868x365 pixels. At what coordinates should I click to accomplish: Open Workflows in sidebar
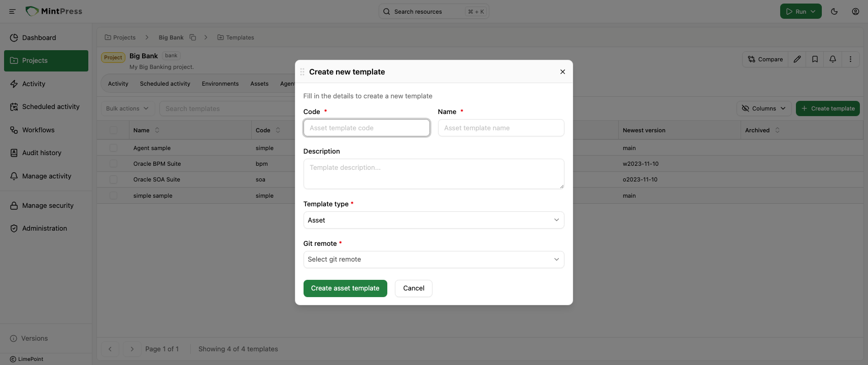coord(46,130)
